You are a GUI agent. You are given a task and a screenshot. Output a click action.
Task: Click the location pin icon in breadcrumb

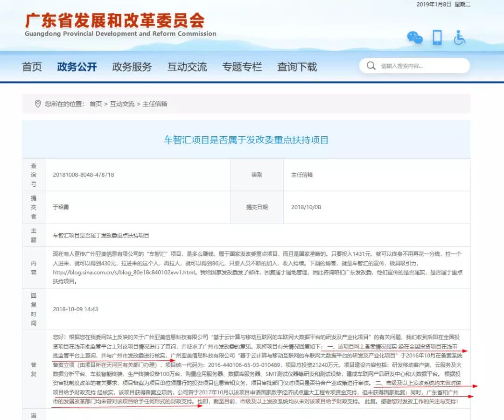(x=38, y=104)
